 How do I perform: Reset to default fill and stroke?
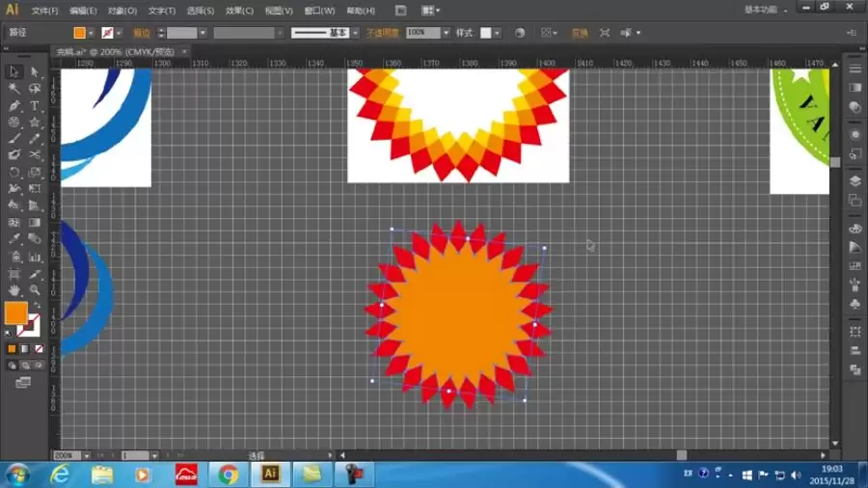[x=8, y=333]
